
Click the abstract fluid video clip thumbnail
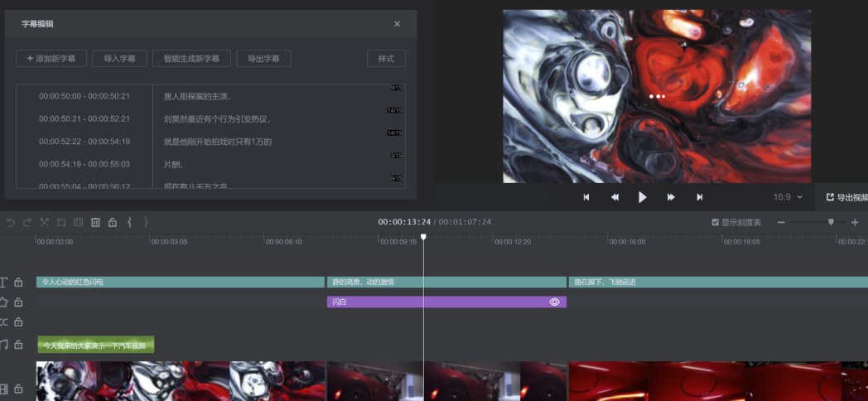coord(181,381)
